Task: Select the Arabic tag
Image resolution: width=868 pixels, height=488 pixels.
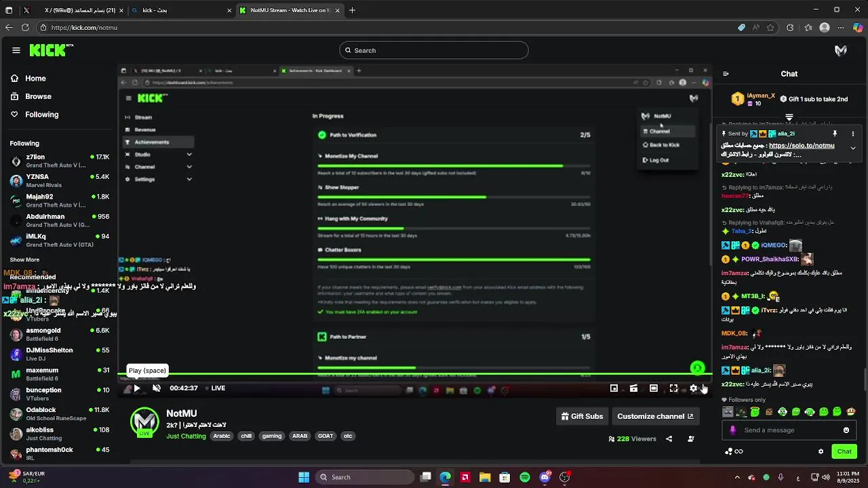Action: click(x=222, y=436)
